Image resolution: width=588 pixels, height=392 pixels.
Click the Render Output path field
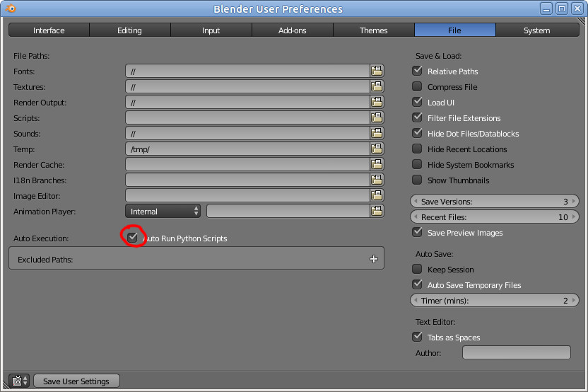[247, 102]
